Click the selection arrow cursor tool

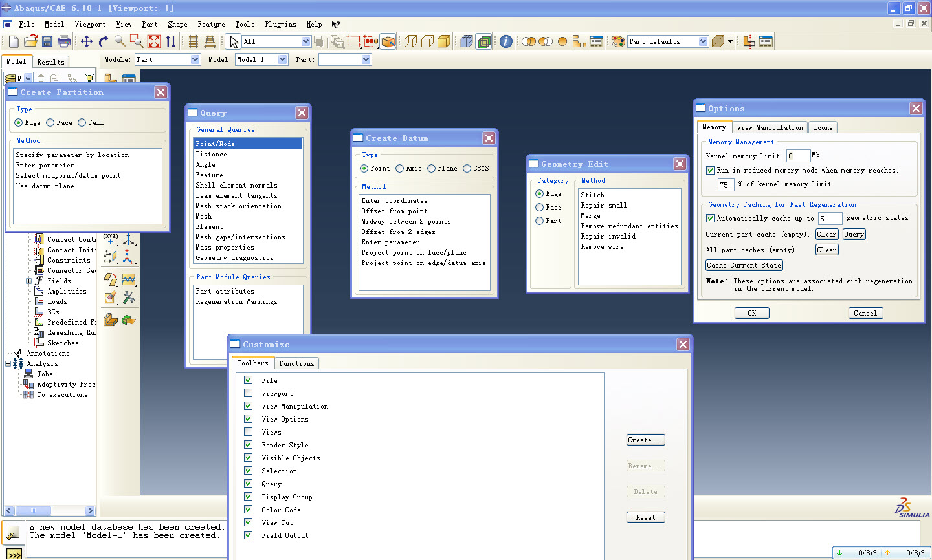pos(234,41)
